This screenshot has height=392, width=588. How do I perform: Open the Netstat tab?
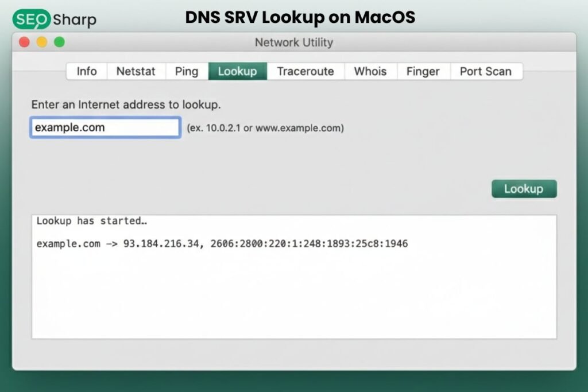136,71
